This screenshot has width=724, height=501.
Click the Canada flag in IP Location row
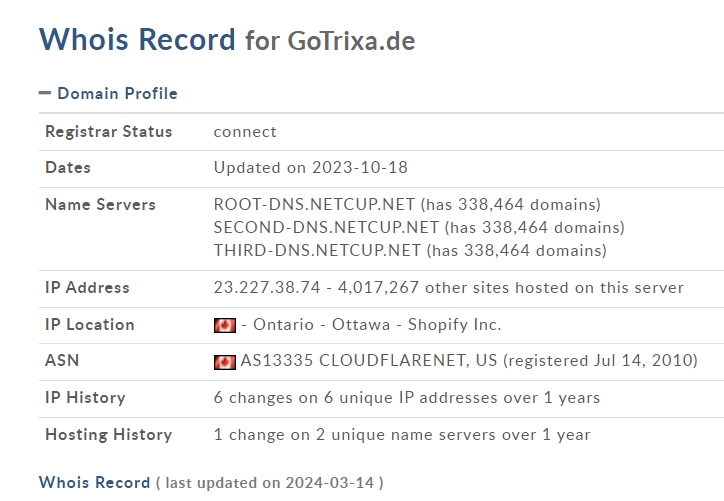(x=225, y=325)
